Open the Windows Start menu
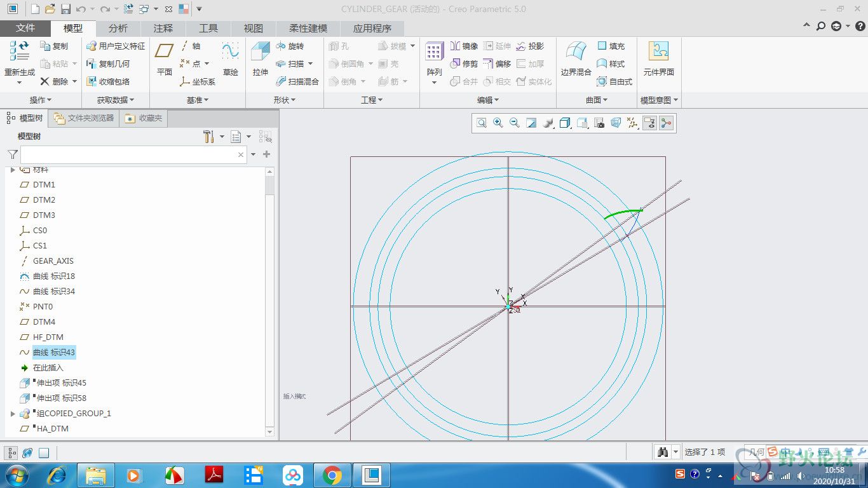The width and height of the screenshot is (868, 488). (16, 475)
